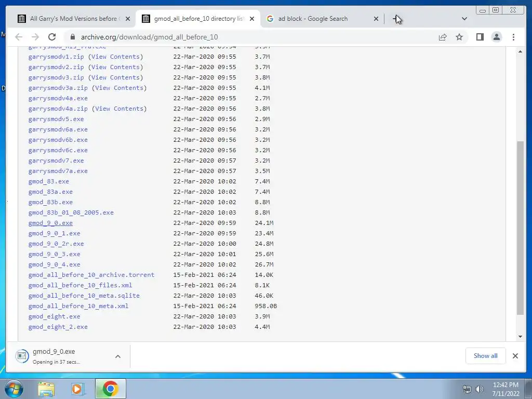
Task: Share this page icon
Action: tap(443, 37)
